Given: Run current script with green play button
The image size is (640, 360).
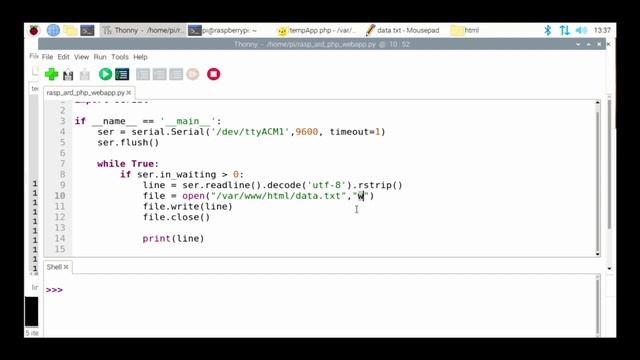Looking at the screenshot, I should [x=105, y=74].
